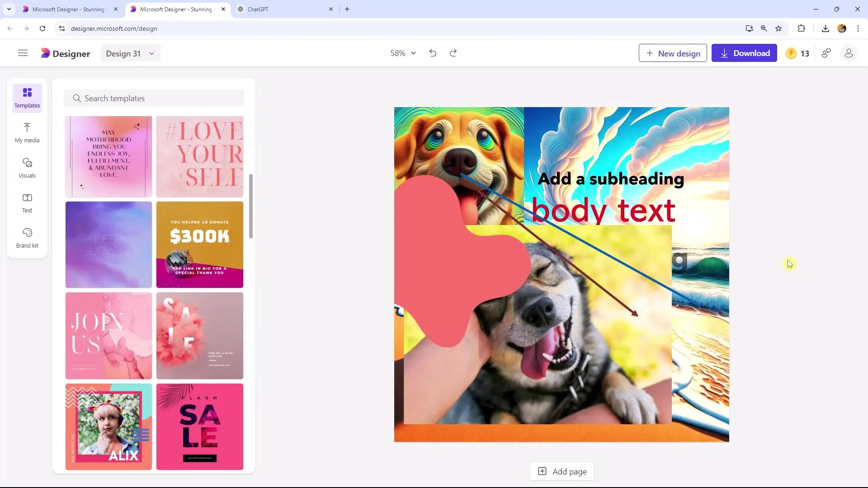Open the My media panel
The image size is (868, 488).
pos(27,132)
